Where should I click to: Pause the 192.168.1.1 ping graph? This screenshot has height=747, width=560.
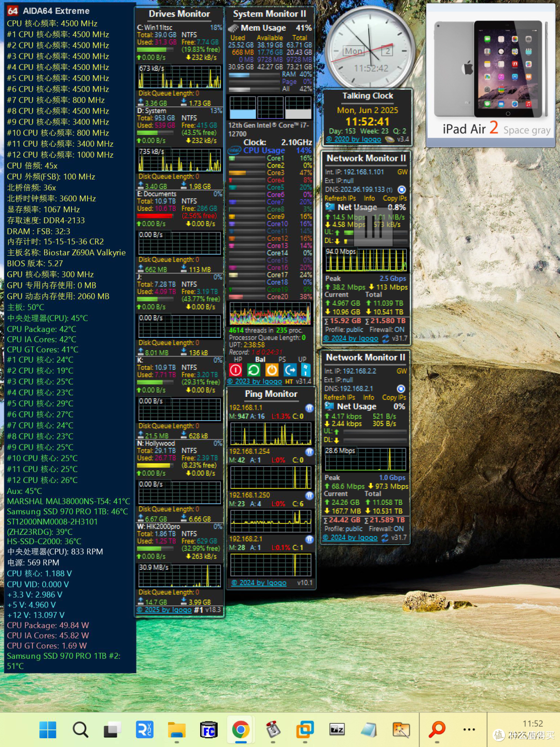click(x=310, y=408)
